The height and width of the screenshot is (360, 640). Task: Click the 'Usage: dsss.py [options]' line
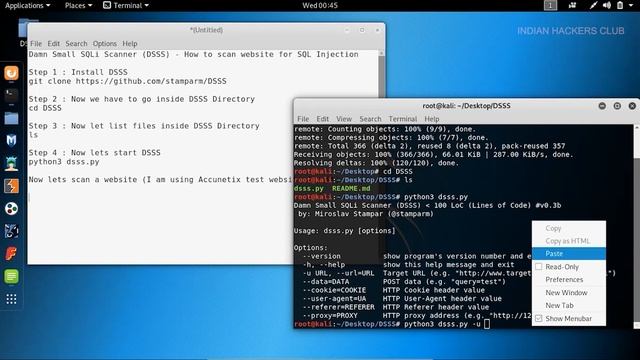pyautogui.click(x=344, y=231)
